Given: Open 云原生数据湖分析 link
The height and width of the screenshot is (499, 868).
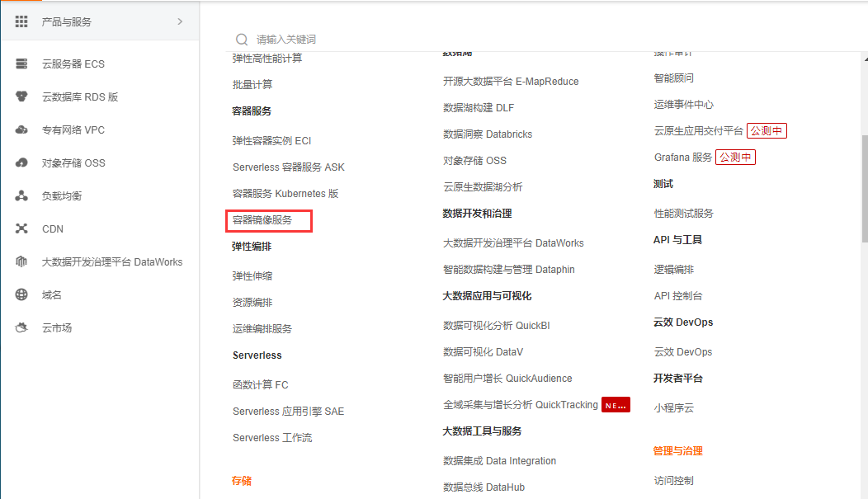Looking at the screenshot, I should [x=483, y=187].
